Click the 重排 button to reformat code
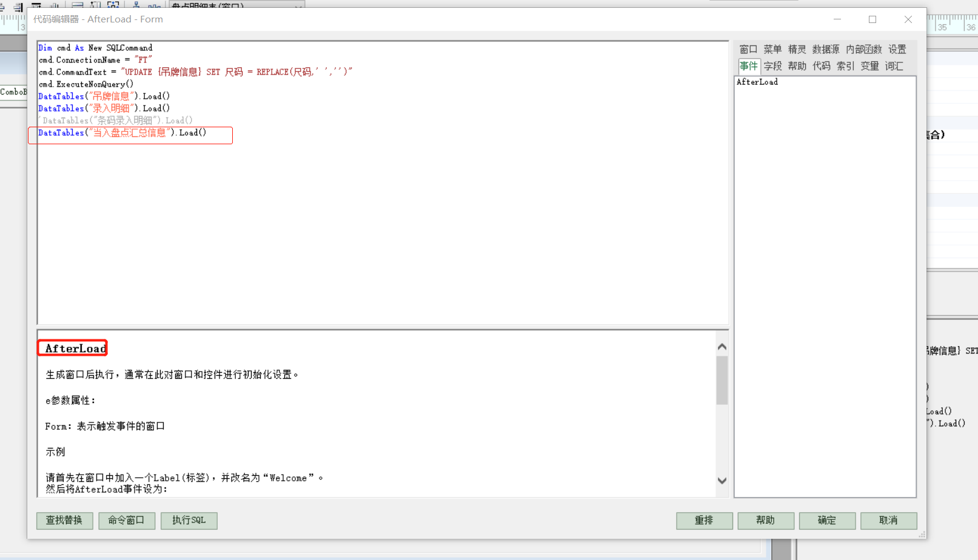This screenshot has width=978, height=560. pyautogui.click(x=704, y=520)
